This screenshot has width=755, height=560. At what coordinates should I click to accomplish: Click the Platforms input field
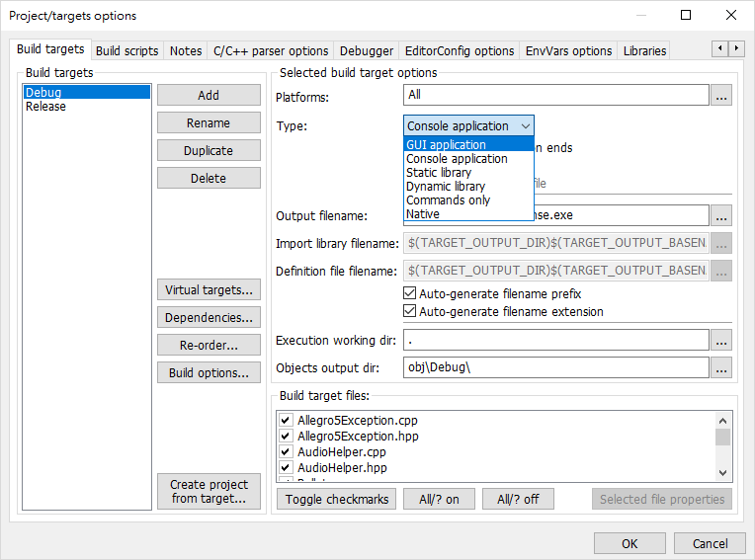tap(556, 95)
